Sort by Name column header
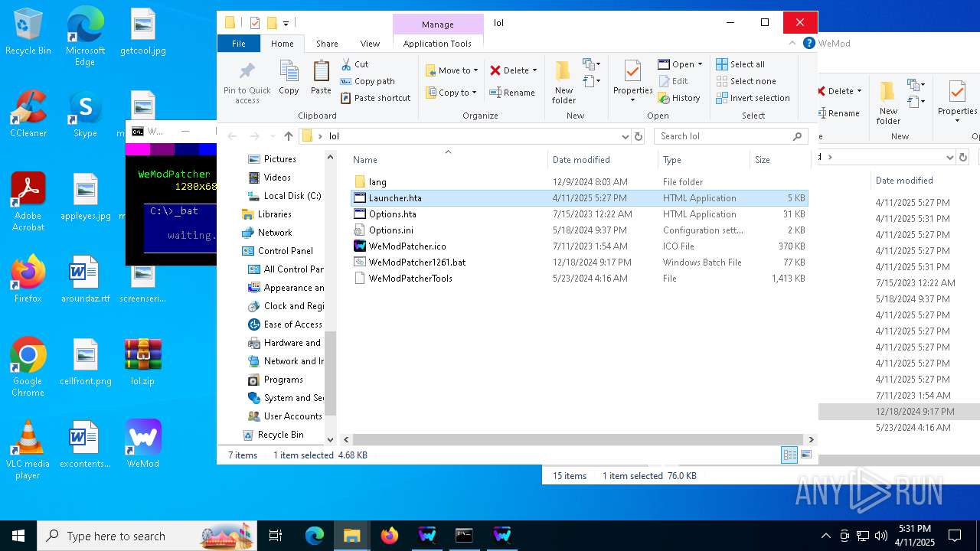The height and width of the screenshot is (551, 980). (448, 160)
